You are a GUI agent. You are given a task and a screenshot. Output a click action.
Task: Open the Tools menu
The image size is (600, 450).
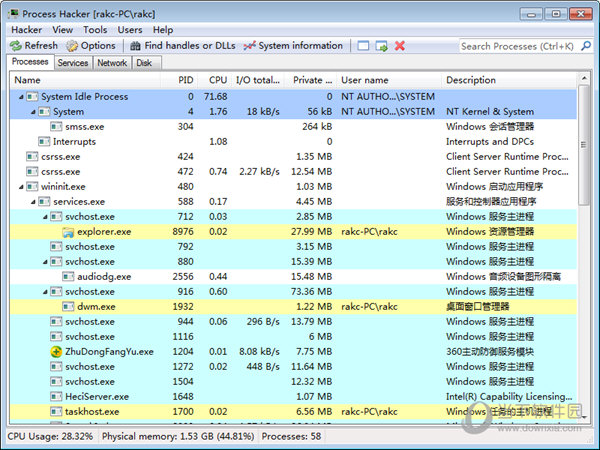point(95,30)
